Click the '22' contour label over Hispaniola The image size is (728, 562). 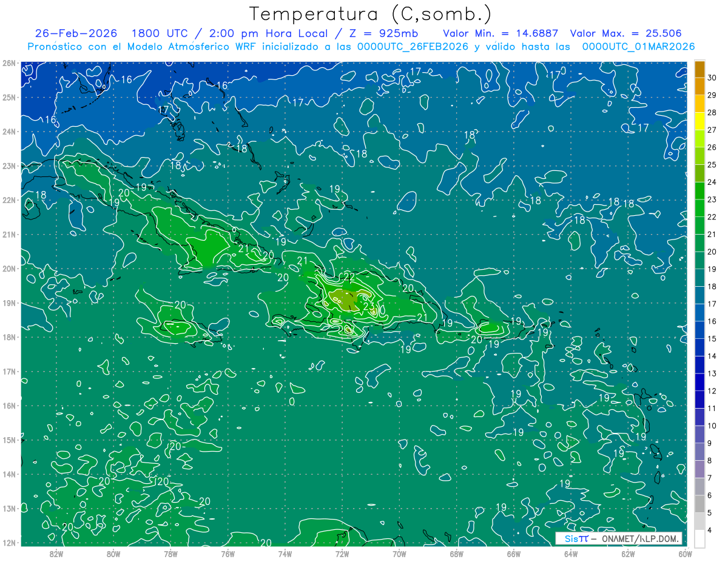[x=349, y=277]
